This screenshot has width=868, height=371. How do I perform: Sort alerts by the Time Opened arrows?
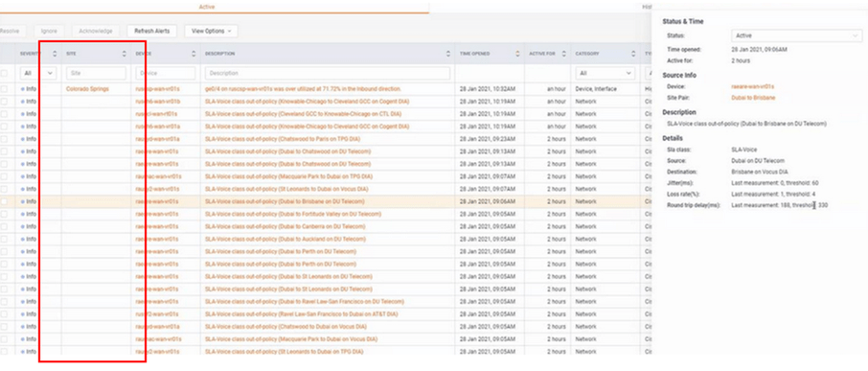coord(517,54)
